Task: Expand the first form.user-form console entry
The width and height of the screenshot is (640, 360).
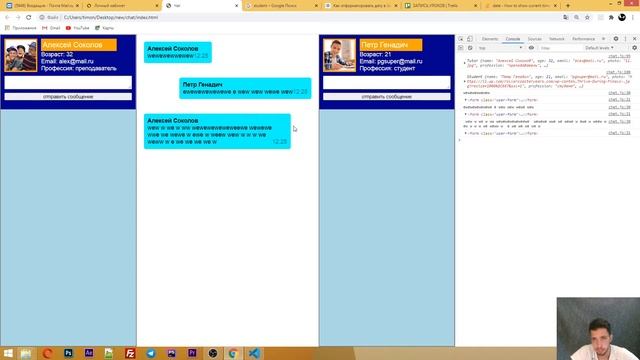Action: click(x=465, y=100)
